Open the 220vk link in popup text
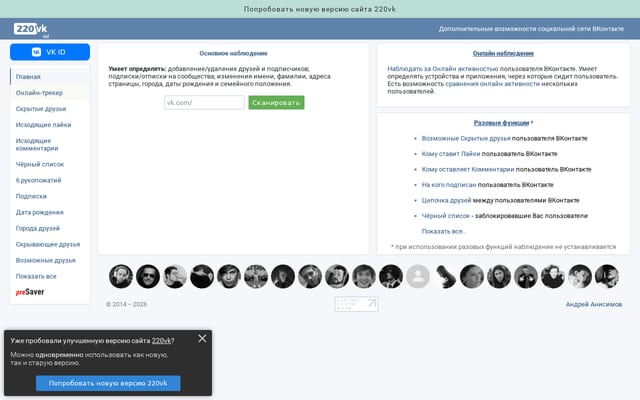Viewport: 640px width, 400px height. [161, 340]
